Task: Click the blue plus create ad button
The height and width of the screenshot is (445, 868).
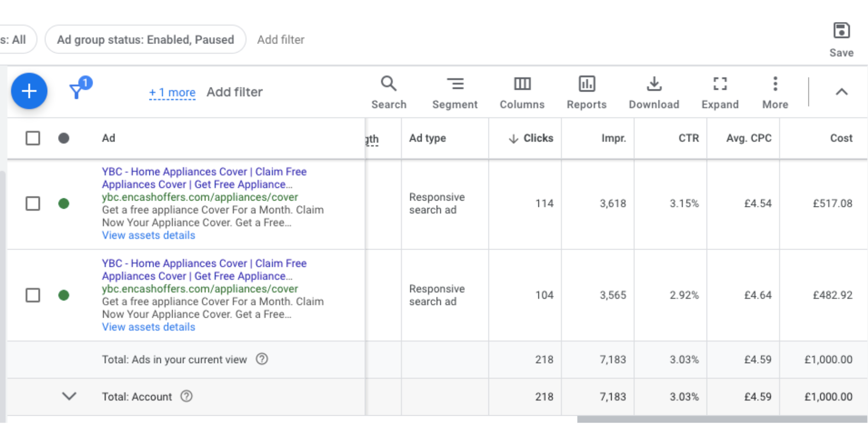Action: pos(29,91)
